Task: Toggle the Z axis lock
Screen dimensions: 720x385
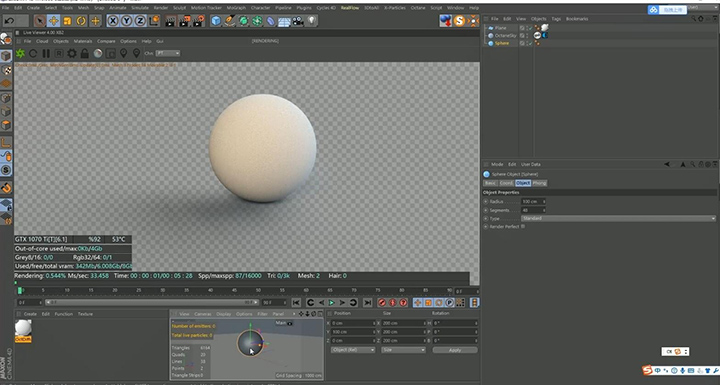Action: pyautogui.click(x=140, y=21)
